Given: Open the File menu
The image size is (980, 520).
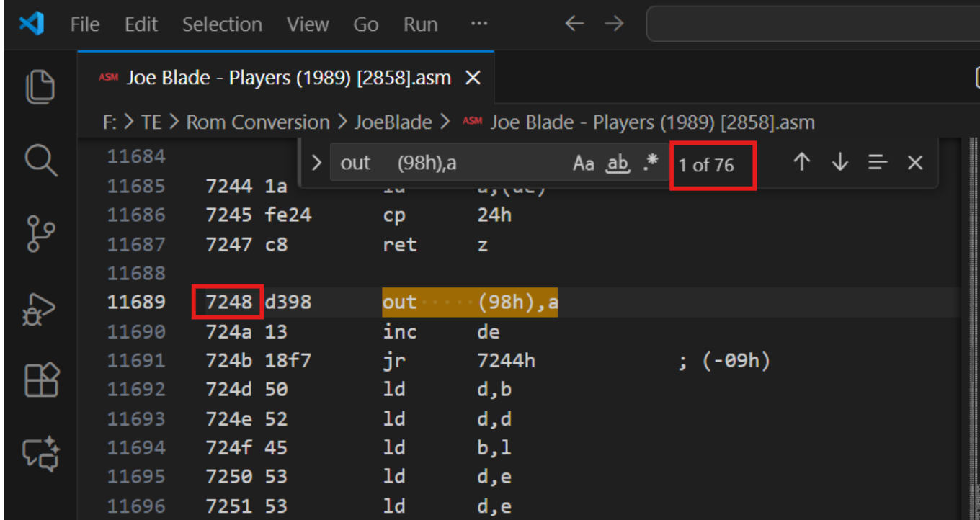Looking at the screenshot, I should pyautogui.click(x=85, y=24).
